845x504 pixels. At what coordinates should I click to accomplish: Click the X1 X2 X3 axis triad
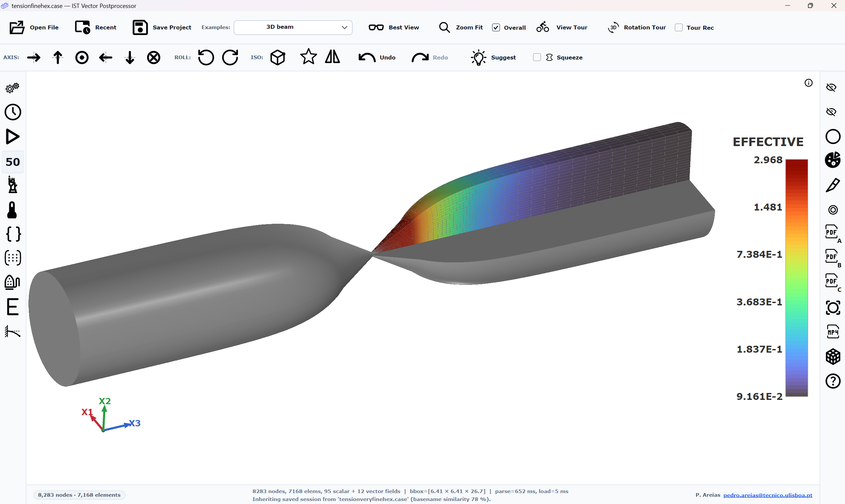point(110,415)
